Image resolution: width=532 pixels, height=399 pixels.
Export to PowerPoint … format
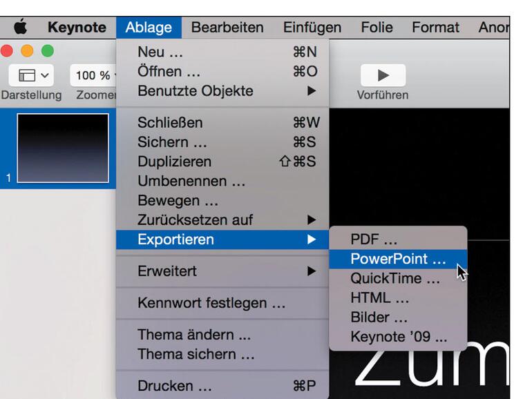pos(398,259)
